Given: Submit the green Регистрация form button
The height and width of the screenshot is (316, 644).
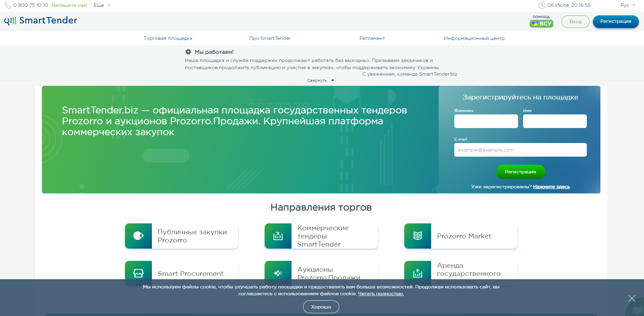Looking at the screenshot, I should click(x=520, y=172).
